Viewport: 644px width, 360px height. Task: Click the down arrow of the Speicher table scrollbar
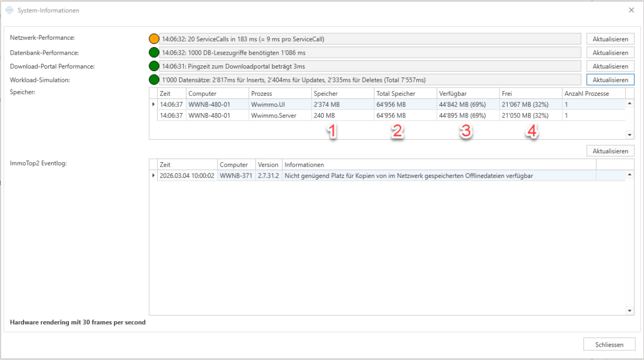630,136
